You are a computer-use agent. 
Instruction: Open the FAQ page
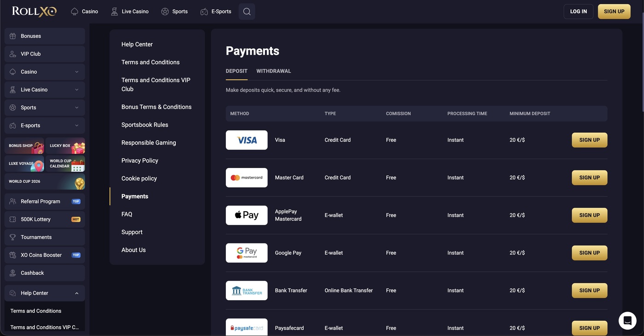tap(127, 214)
